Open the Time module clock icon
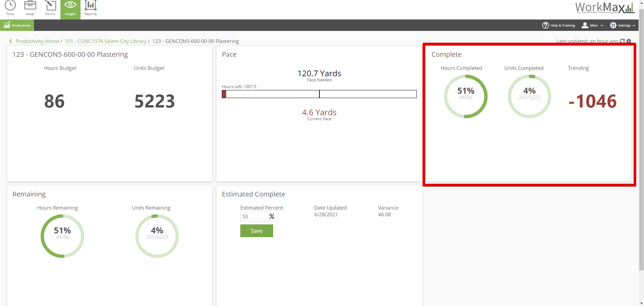 point(10,5)
